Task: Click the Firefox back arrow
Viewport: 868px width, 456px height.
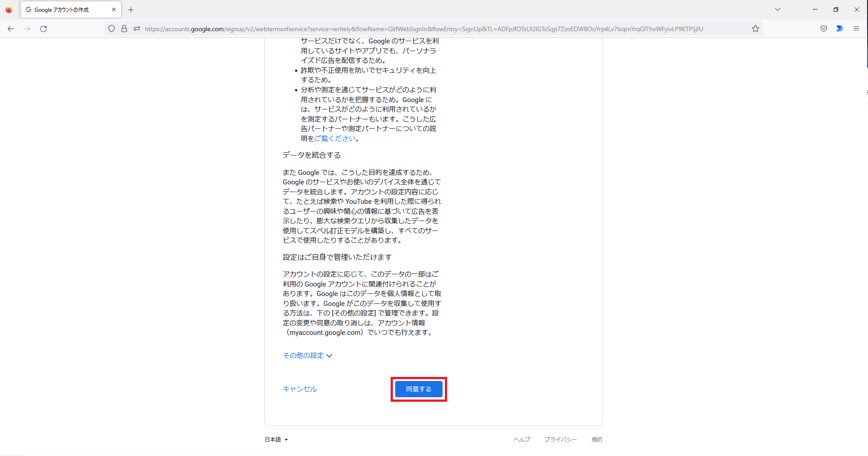Action: [x=11, y=29]
